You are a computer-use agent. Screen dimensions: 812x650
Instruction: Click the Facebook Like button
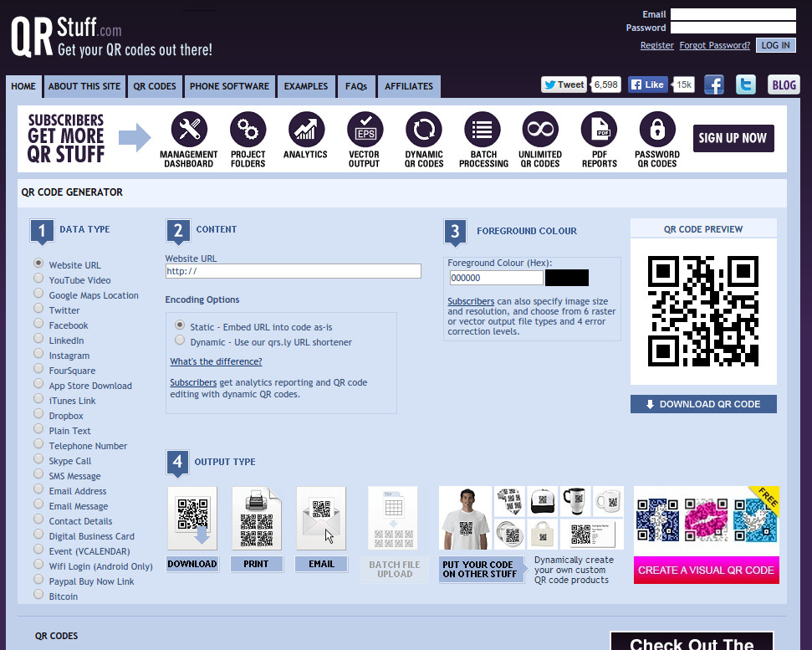click(x=648, y=84)
